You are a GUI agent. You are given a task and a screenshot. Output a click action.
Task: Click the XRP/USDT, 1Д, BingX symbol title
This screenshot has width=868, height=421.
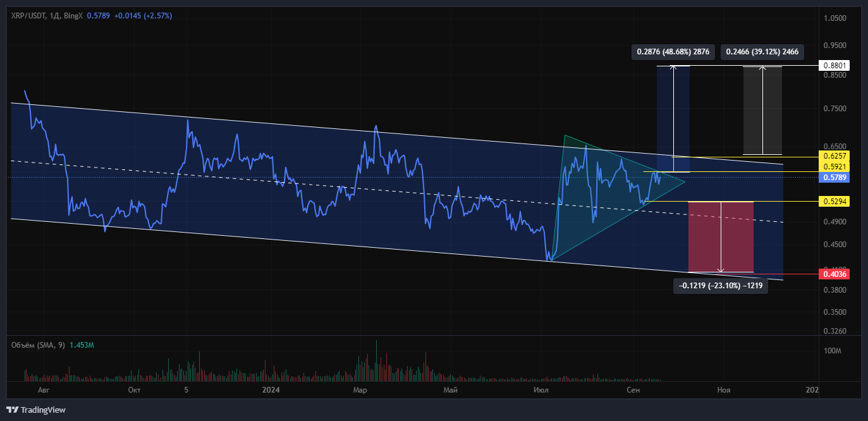point(47,15)
